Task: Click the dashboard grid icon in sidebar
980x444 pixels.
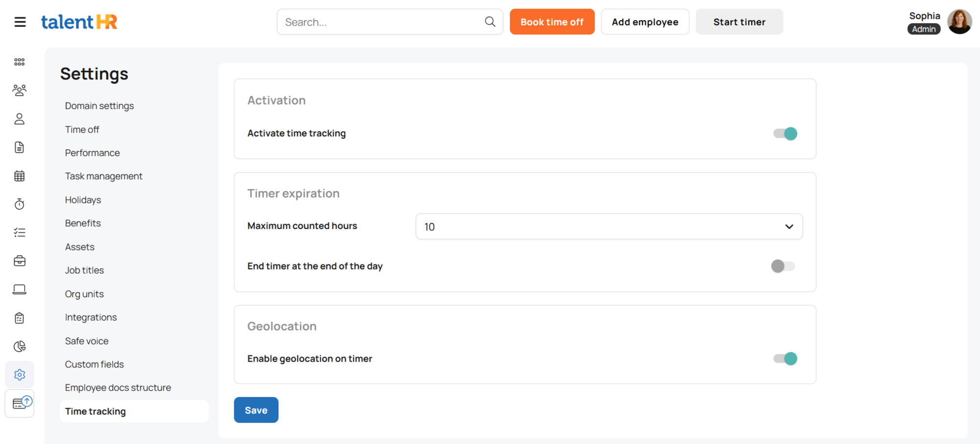Action: tap(20, 62)
